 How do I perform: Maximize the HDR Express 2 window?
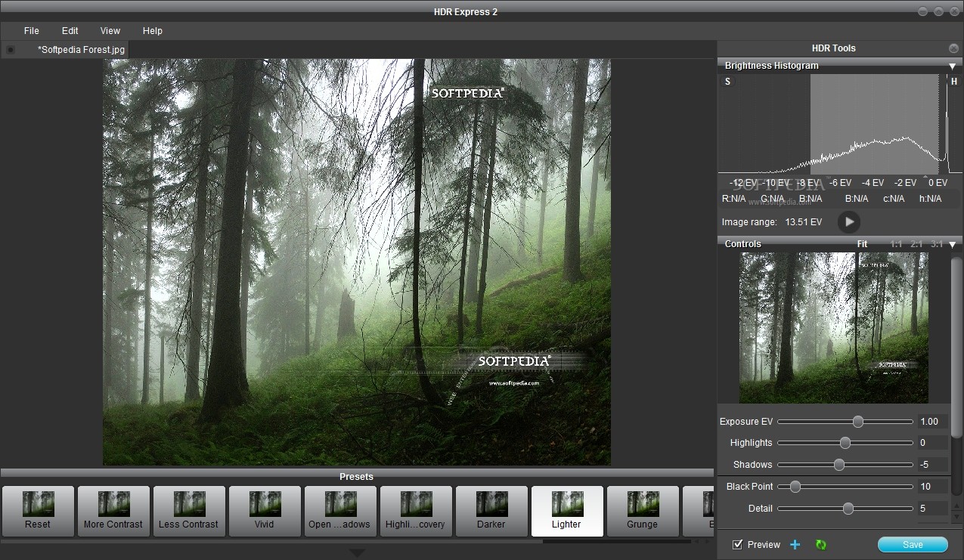(938, 11)
